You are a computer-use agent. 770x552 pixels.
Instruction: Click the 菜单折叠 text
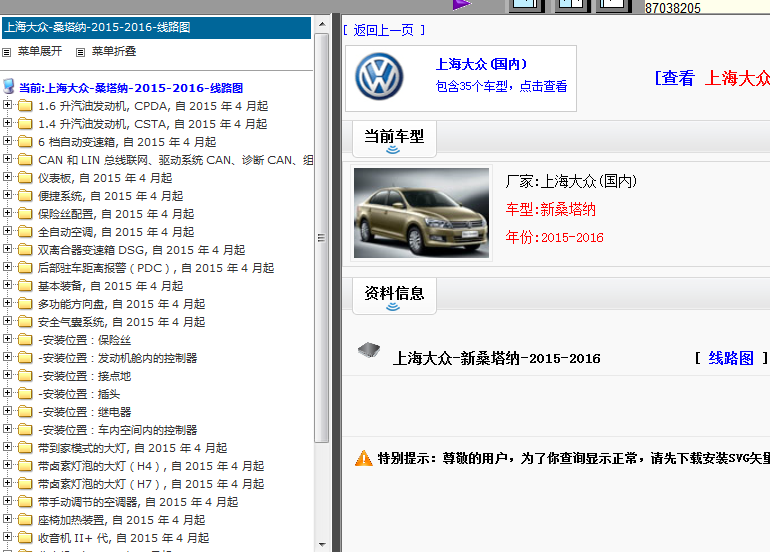click(x=114, y=51)
